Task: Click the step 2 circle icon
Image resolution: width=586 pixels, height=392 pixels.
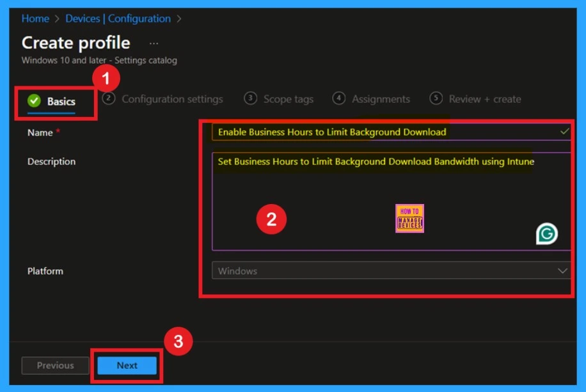Action: (x=109, y=98)
